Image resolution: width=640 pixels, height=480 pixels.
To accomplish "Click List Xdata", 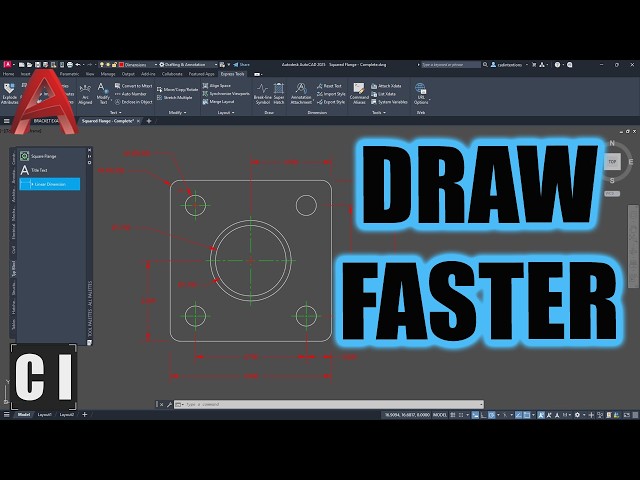I will [x=383, y=94].
